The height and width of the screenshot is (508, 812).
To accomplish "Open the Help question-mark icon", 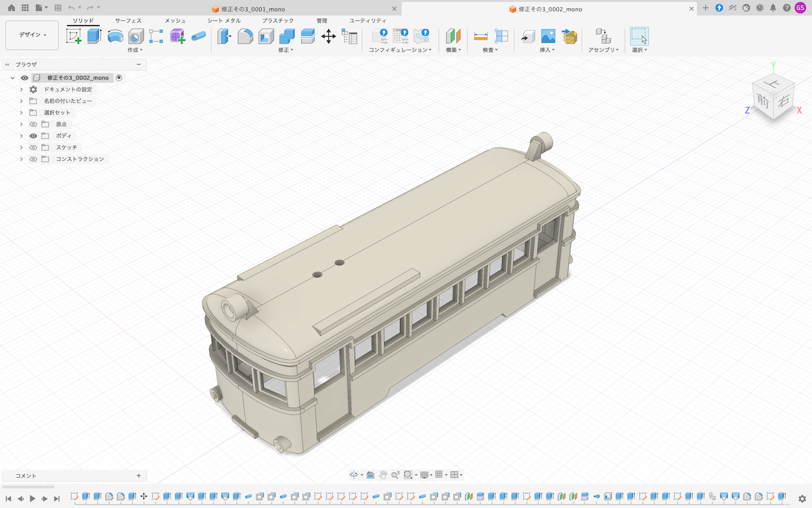I will (786, 8).
